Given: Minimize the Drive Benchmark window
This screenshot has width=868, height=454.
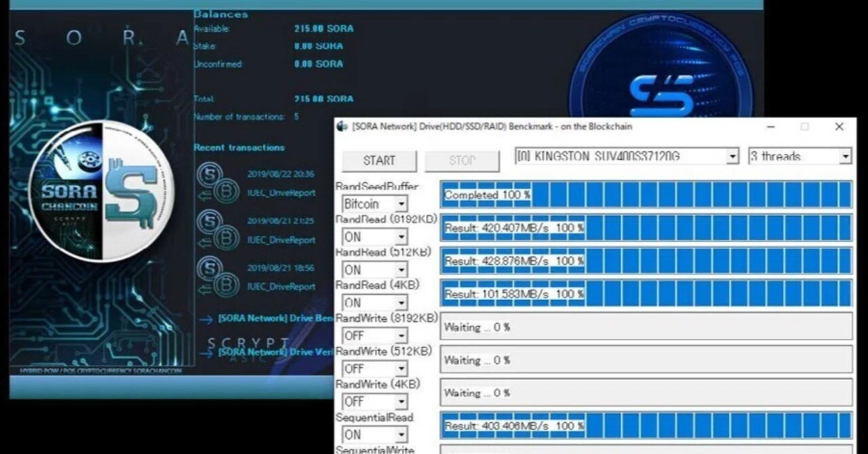Looking at the screenshot, I should 771,127.
